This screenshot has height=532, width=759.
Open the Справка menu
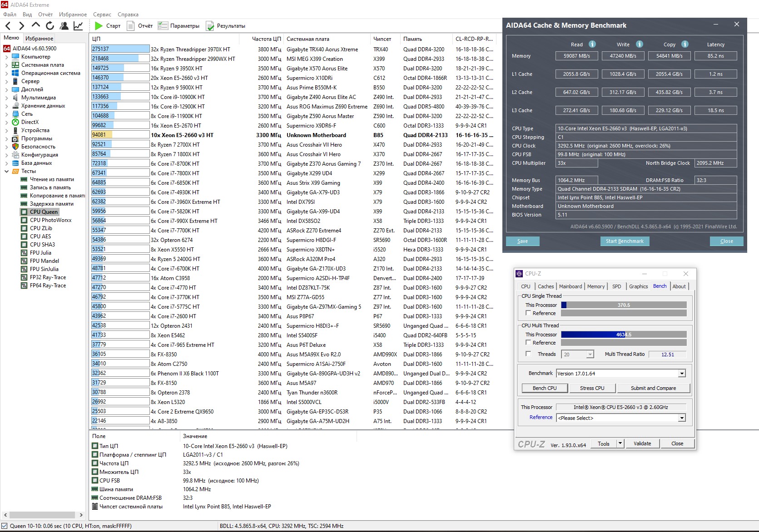pos(128,15)
